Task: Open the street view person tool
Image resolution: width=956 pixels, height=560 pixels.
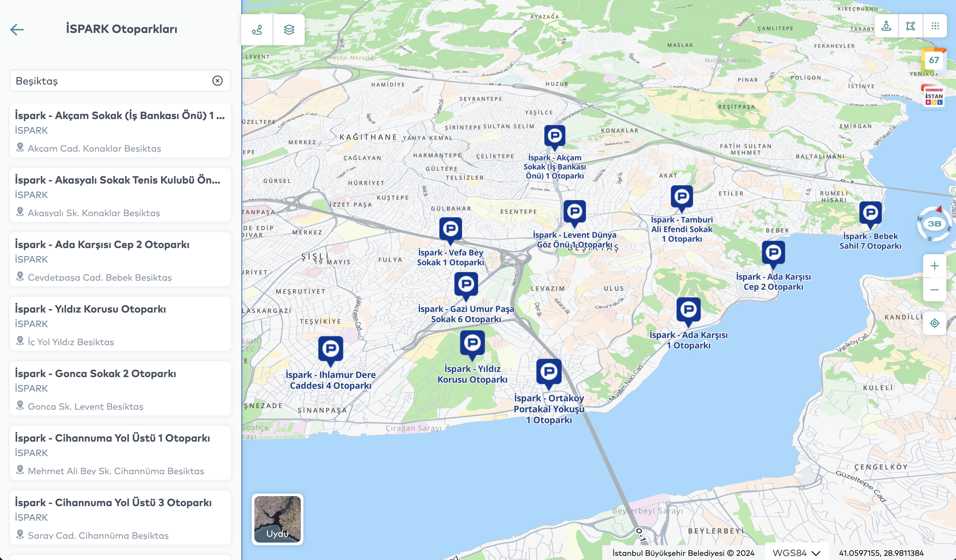Action: pos(886,26)
